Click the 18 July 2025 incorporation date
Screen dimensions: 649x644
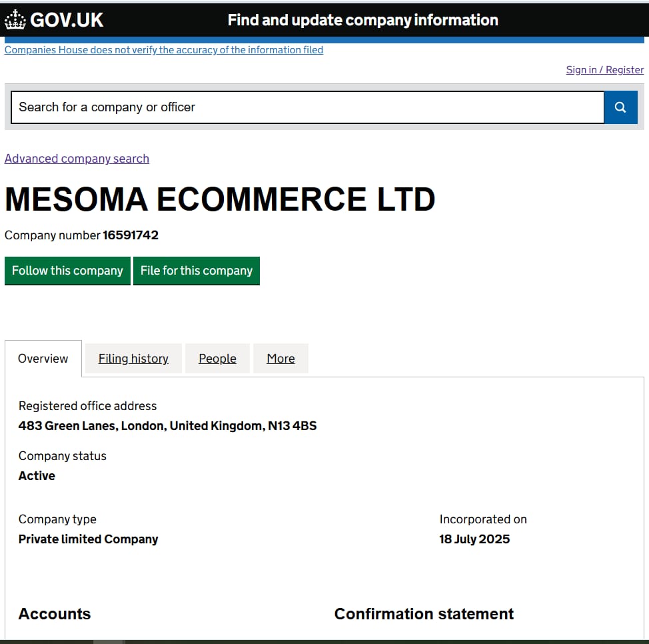click(x=474, y=539)
